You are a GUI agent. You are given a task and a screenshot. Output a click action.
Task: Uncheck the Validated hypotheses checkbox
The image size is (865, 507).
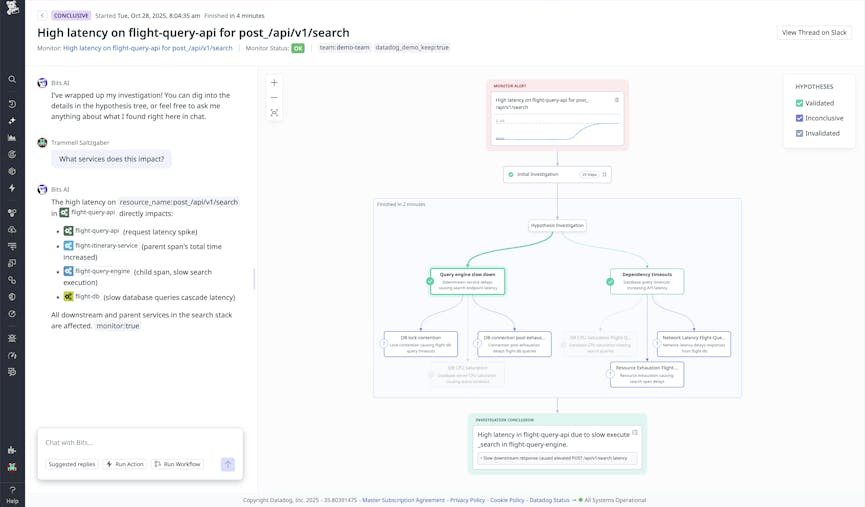tap(799, 103)
